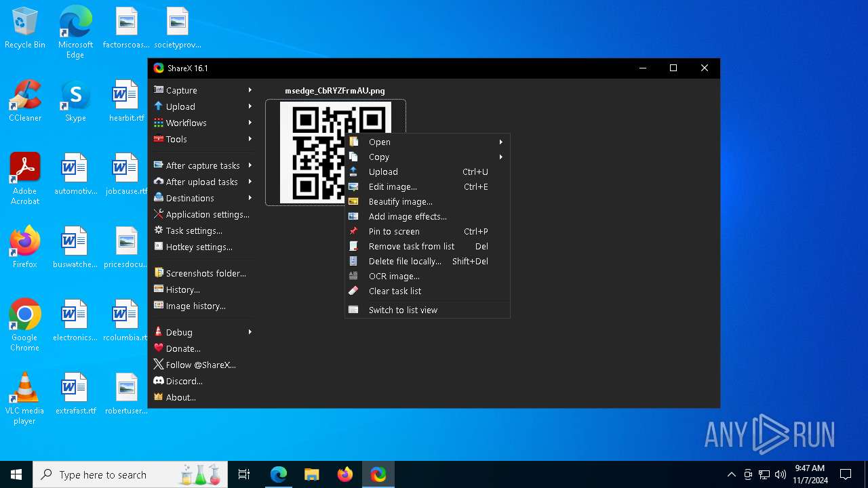Viewport: 868px width, 488px height.
Task: Click the taskbar search box
Action: click(x=132, y=474)
